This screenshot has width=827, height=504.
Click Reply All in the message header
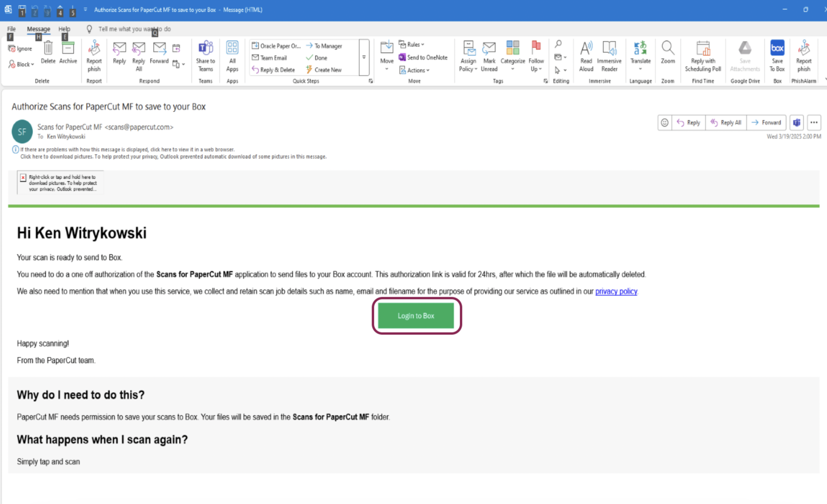pos(726,123)
